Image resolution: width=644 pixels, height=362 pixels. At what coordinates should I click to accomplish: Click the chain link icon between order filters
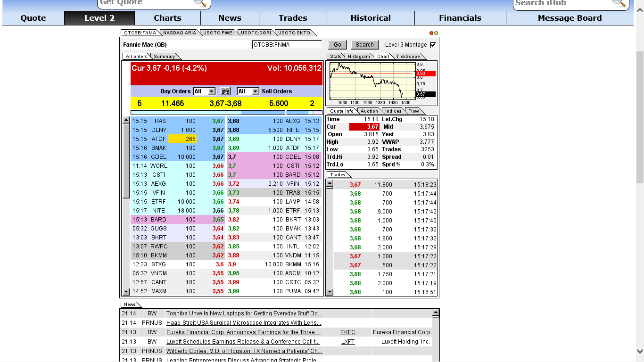point(225,91)
